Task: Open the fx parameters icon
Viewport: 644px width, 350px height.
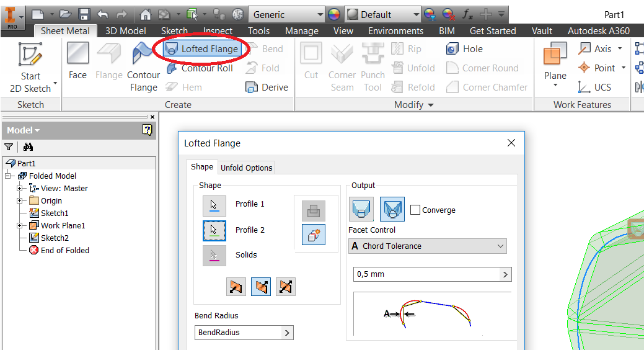Action: pos(467,14)
